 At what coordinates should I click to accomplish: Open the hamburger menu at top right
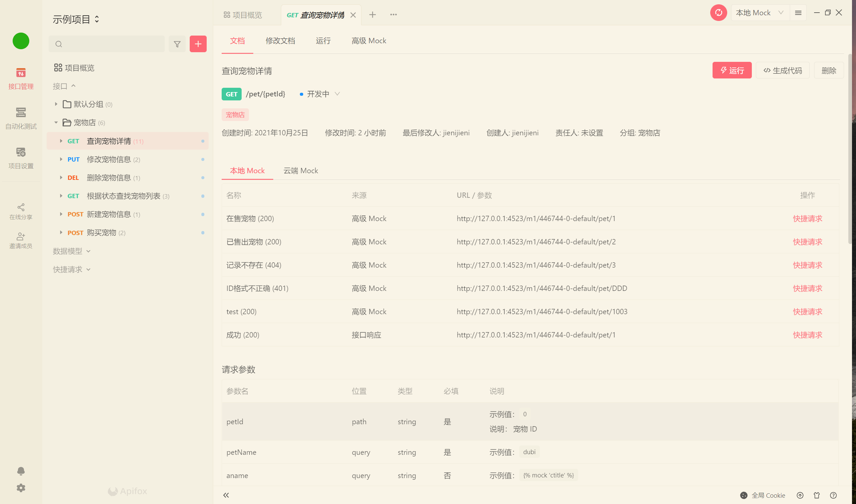click(798, 13)
